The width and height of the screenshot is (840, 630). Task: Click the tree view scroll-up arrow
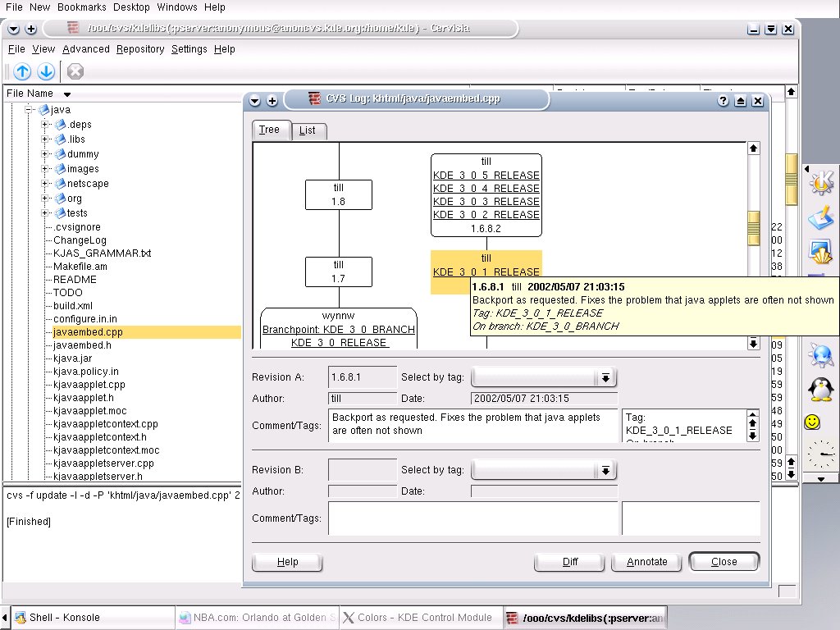point(753,148)
